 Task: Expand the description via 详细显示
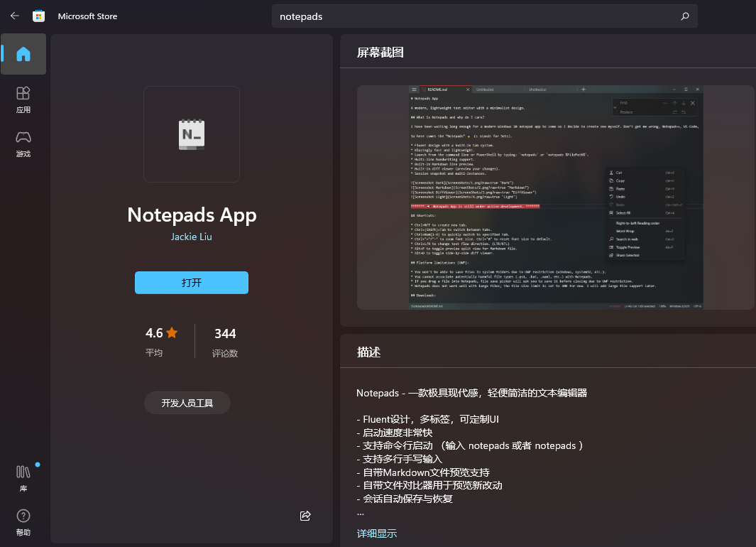point(376,533)
